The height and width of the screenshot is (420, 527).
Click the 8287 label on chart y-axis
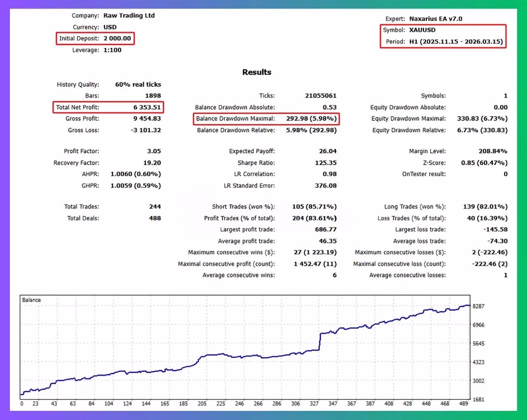[x=478, y=306]
